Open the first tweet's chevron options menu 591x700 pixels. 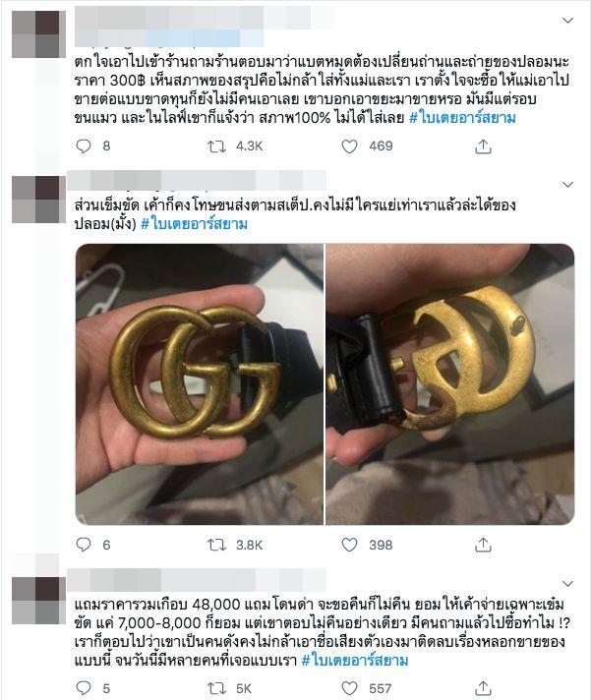(567, 20)
